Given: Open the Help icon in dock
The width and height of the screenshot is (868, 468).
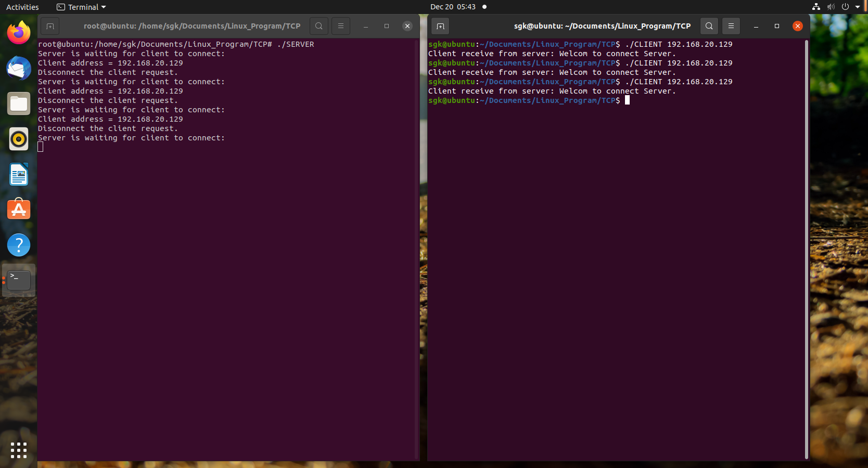Looking at the screenshot, I should (x=19, y=245).
